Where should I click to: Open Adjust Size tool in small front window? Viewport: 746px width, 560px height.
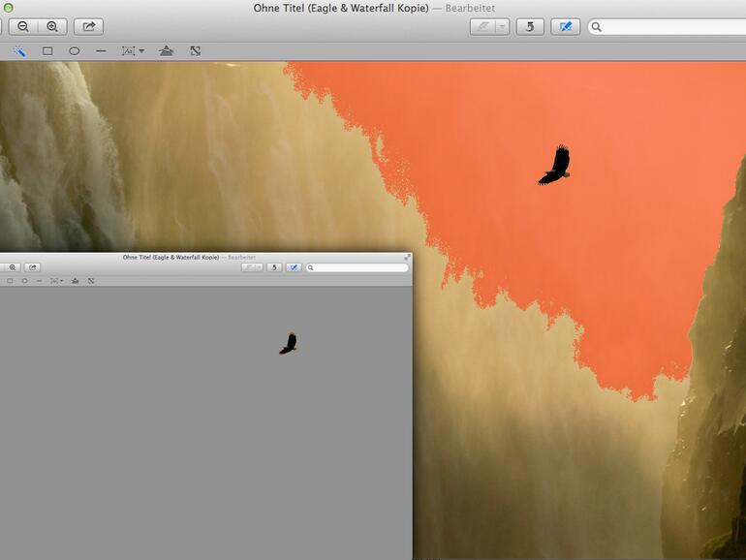(x=91, y=281)
